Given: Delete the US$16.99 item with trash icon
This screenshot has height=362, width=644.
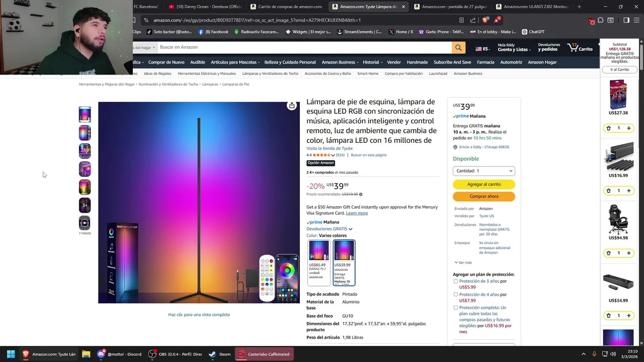Looking at the screenshot, I should click(608, 191).
